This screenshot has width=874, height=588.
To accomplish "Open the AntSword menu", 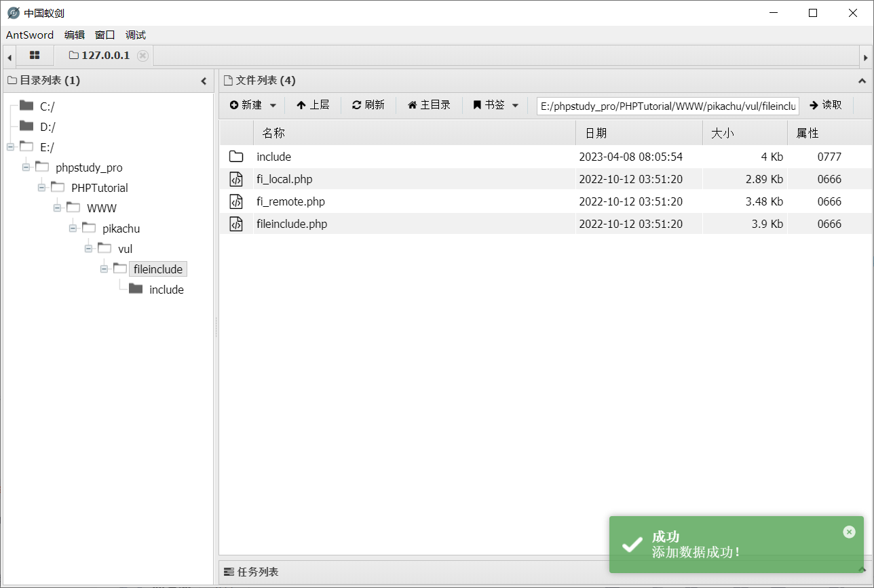I will pos(30,35).
